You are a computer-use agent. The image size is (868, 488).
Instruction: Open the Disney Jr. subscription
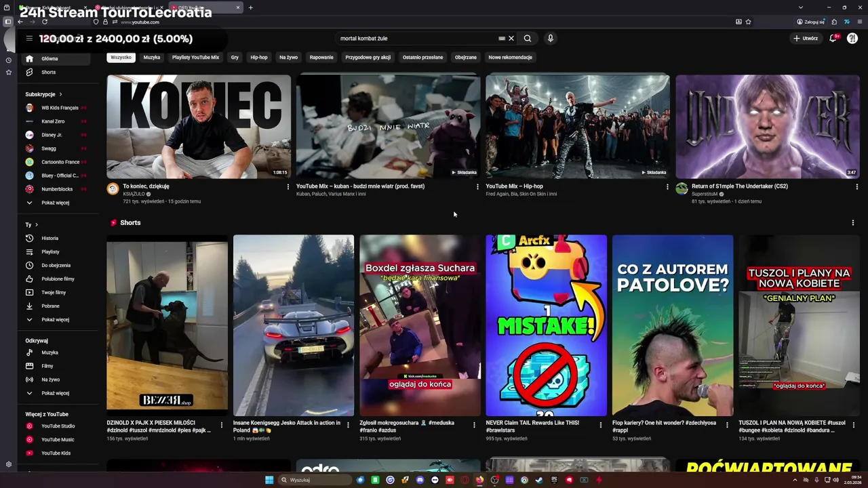tap(54, 135)
